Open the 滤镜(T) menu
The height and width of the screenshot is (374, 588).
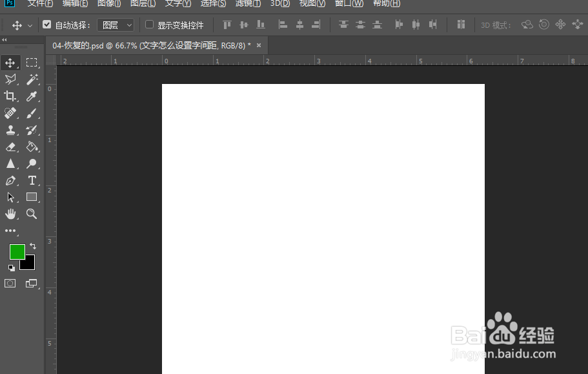[248, 3]
